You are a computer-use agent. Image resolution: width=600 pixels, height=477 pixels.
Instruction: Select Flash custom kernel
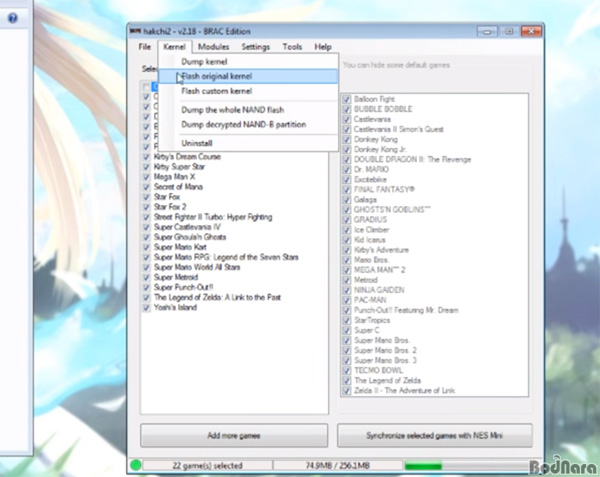click(248, 91)
